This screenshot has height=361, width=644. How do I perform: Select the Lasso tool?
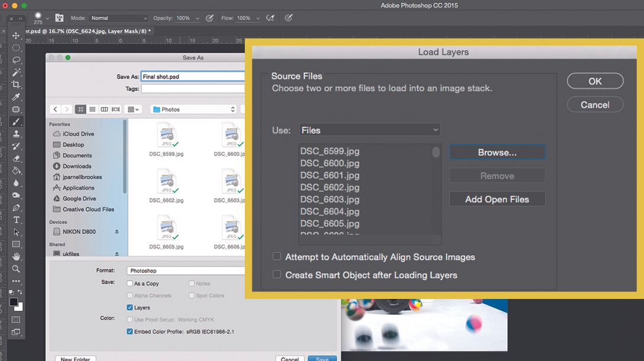coord(17,60)
